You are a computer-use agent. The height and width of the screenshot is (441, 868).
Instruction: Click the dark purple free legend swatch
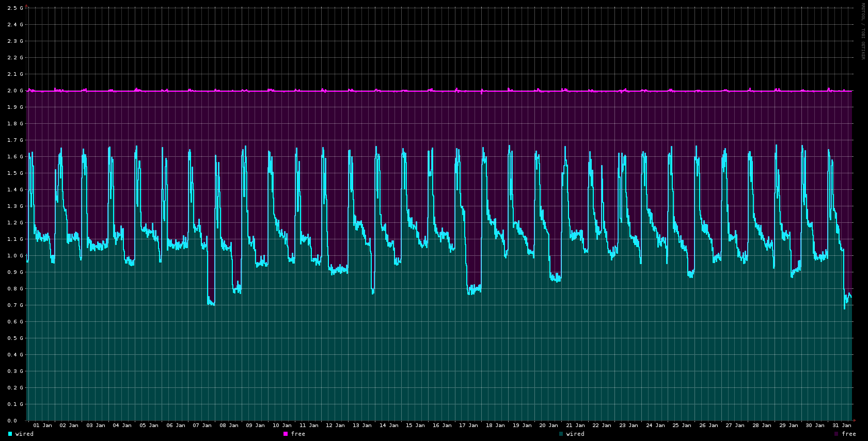click(x=837, y=434)
